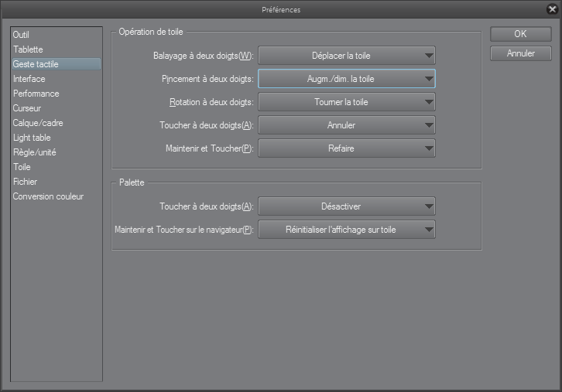Go to Curseur preferences

[x=27, y=108]
